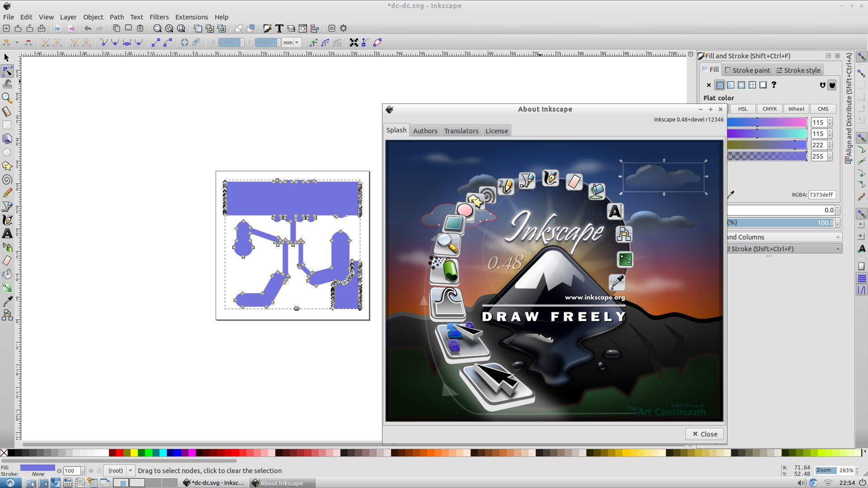Screen dimensions: 868x488
Task: Open the mm units dropdown
Action: 292,42
